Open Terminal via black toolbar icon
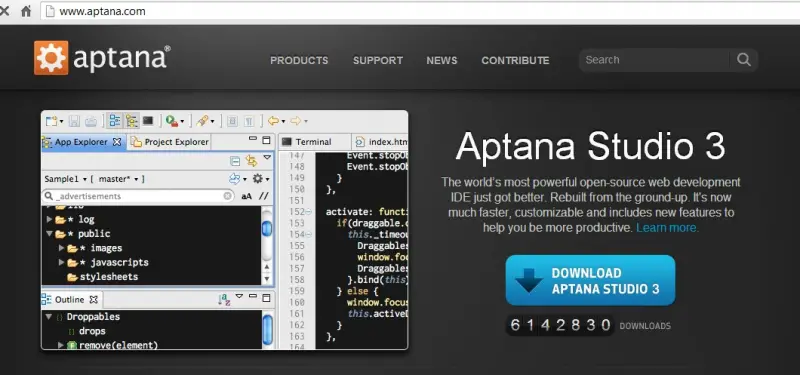The height and width of the screenshot is (375, 800). pos(148,121)
